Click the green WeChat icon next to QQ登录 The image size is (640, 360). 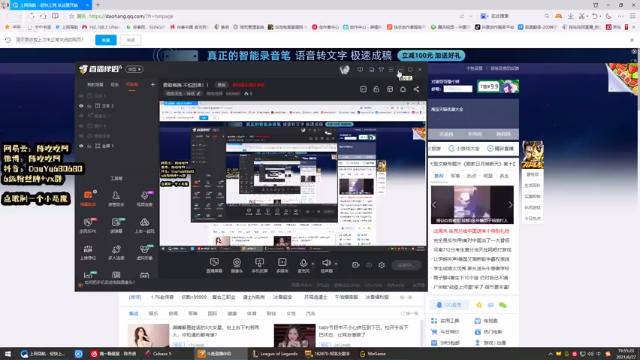click(x=502, y=305)
